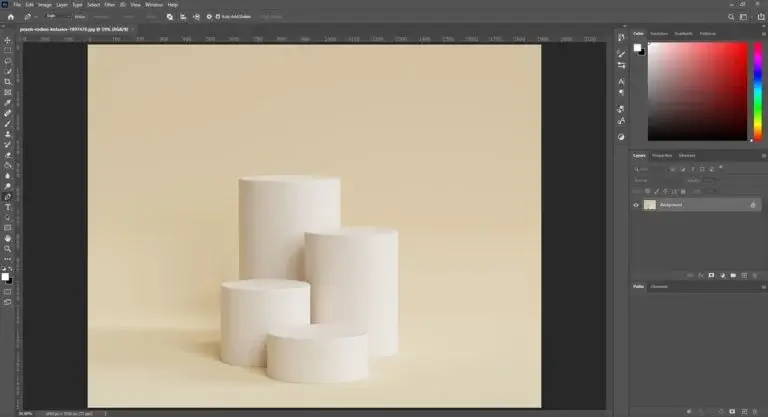Click the Mask button in options bar

tap(129, 17)
